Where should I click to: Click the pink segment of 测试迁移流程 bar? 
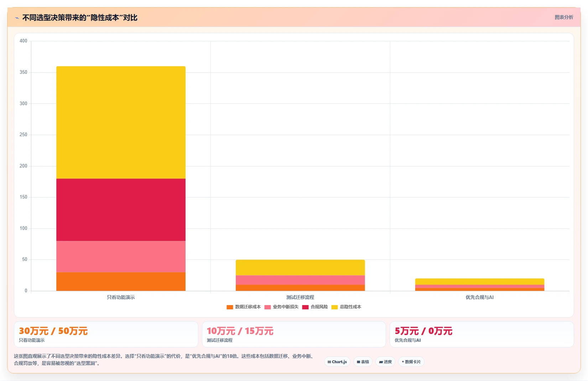(300, 280)
